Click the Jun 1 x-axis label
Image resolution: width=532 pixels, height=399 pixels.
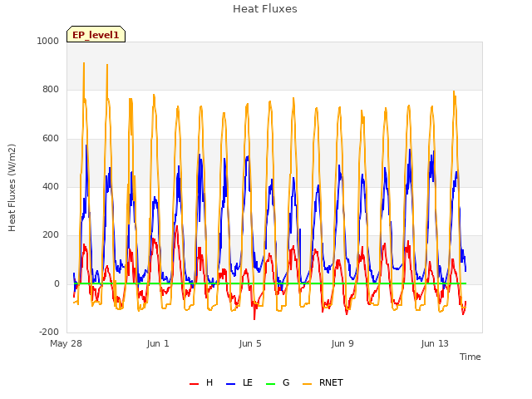(158, 343)
